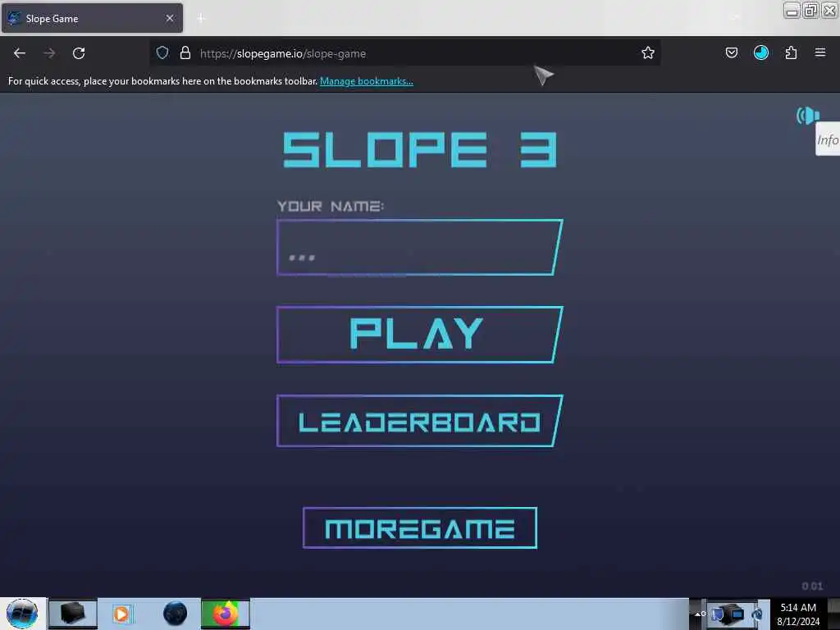The height and width of the screenshot is (630, 840).
Task: Toggle the game sound speaker icon
Action: click(x=808, y=115)
